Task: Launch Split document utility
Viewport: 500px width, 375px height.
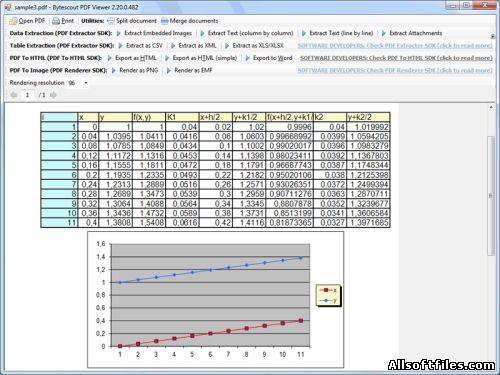Action: [x=132, y=21]
